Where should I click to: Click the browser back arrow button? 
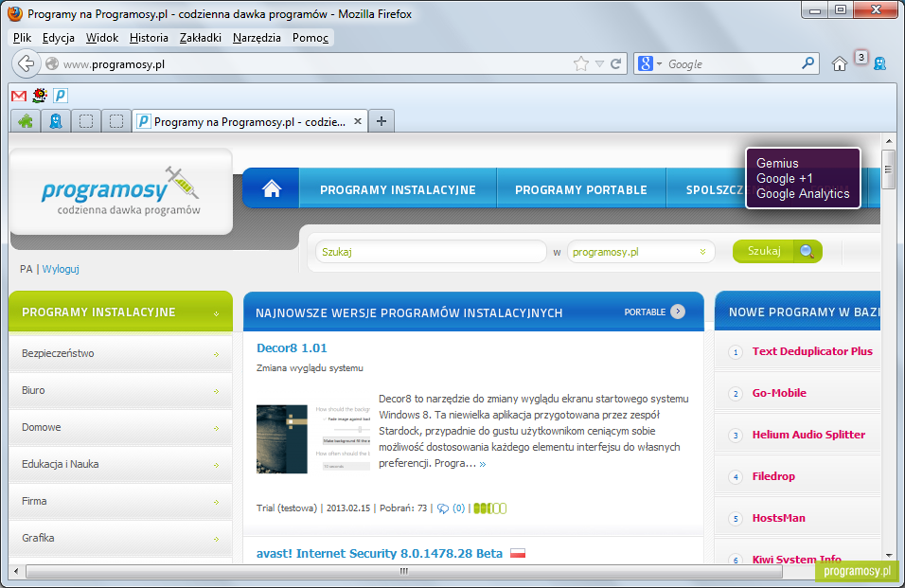26,63
